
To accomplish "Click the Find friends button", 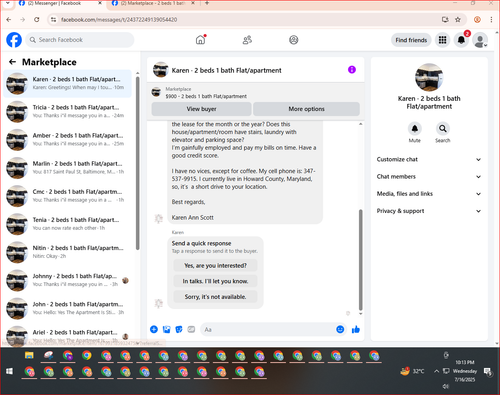I will click(x=411, y=40).
